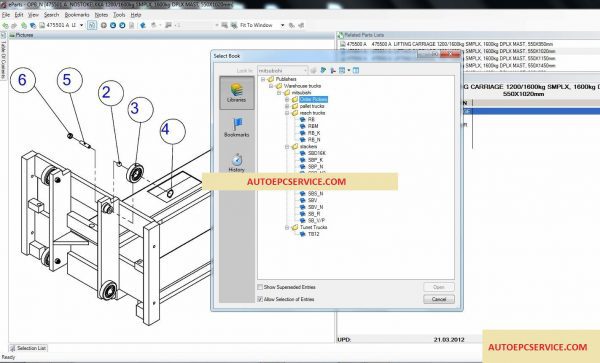Click callout number 4 in the picture

pos(173,131)
